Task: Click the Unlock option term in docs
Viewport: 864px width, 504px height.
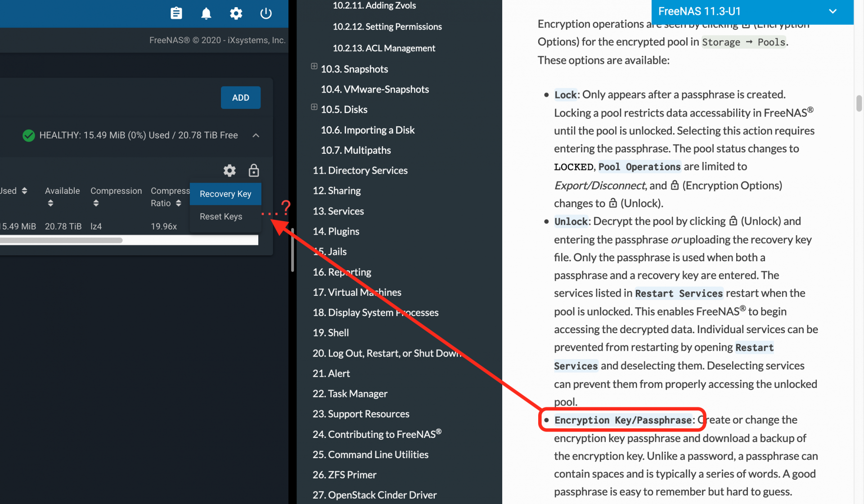Action: [x=571, y=221]
